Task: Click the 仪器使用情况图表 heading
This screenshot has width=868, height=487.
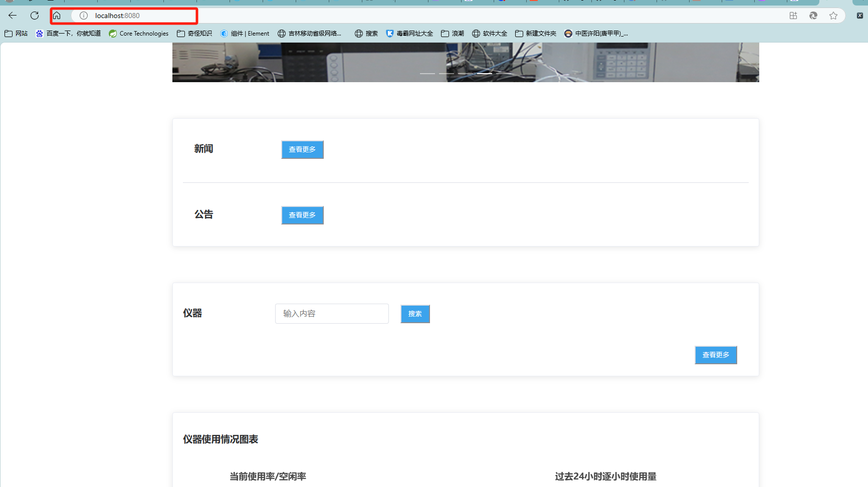Action: click(221, 439)
